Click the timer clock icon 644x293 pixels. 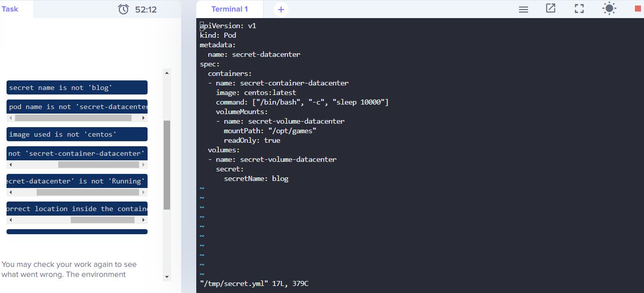[123, 9]
